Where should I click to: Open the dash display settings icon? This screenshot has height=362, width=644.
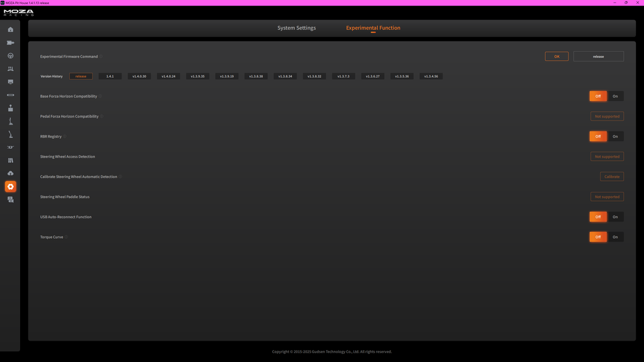pyautogui.click(x=10, y=82)
